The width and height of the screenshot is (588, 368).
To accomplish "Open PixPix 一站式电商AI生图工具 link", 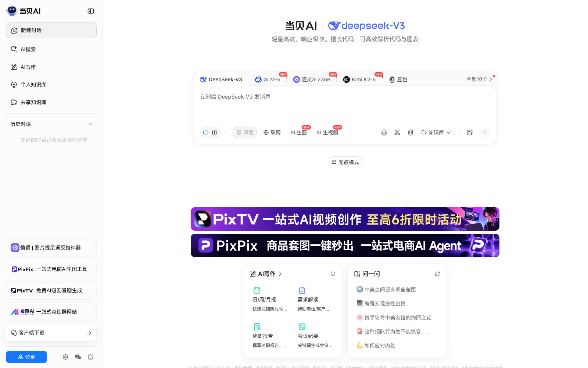I will pos(51,269).
